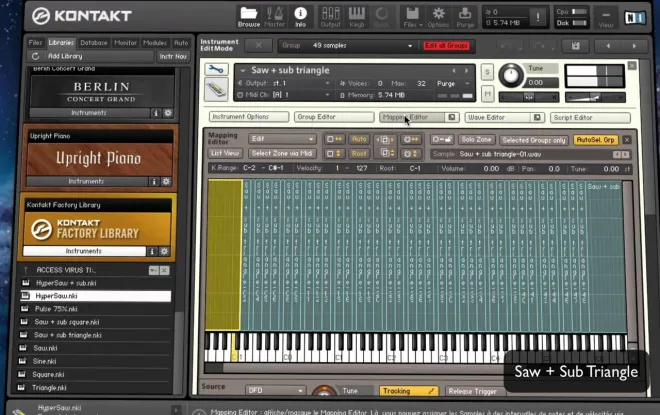Open the Output mixer icon
Viewport: 660px width, 415px height.
(x=330, y=17)
